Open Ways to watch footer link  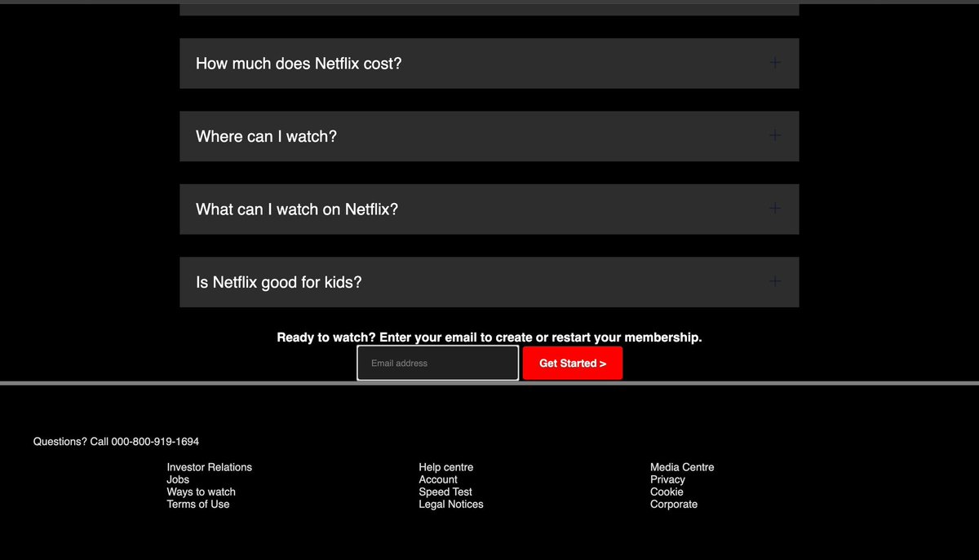pos(202,492)
